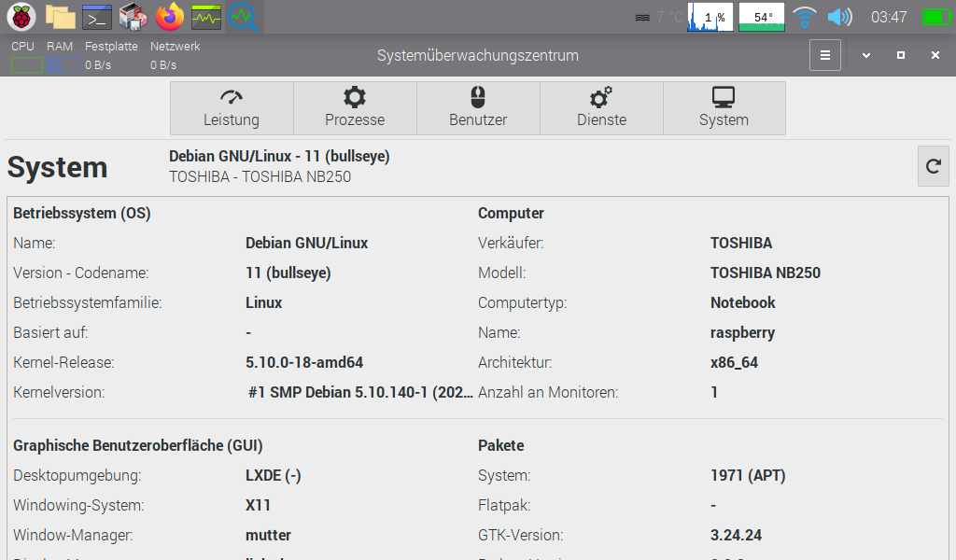The image size is (956, 560).
Task: Click the Computer section heading
Action: [511, 214]
